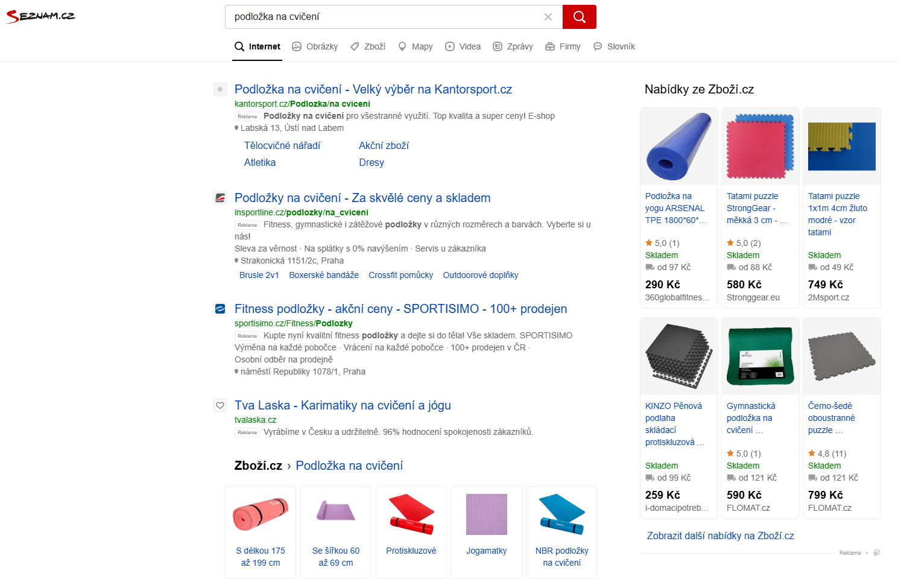The width and height of the screenshot is (898, 588).
Task: Click the ad info icon beside Reklama
Action: (876, 552)
